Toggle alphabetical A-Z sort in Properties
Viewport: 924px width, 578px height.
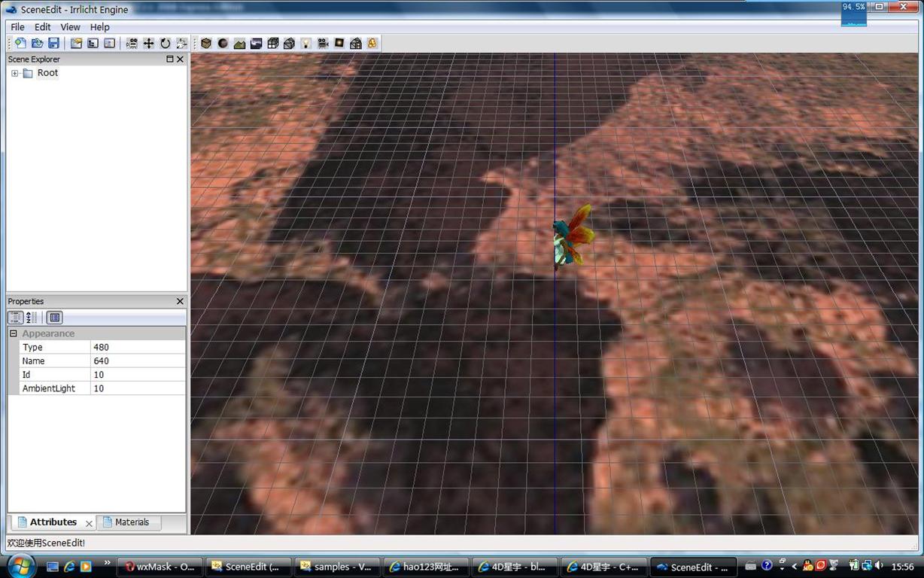pos(32,318)
